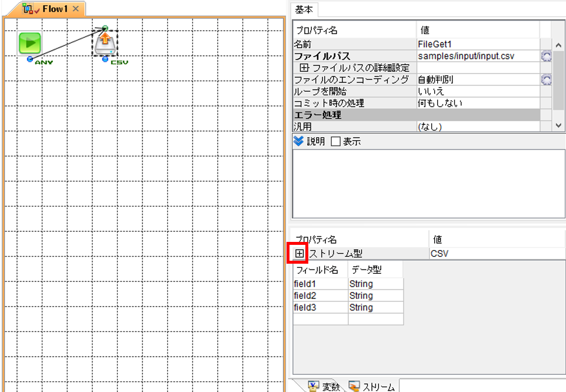Collapse the description section with the double chevron
Viewport: 566px width, 392px height.
pyautogui.click(x=298, y=141)
